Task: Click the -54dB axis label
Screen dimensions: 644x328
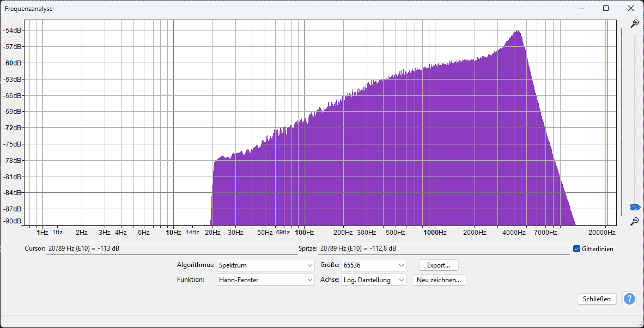Action: 13,31
